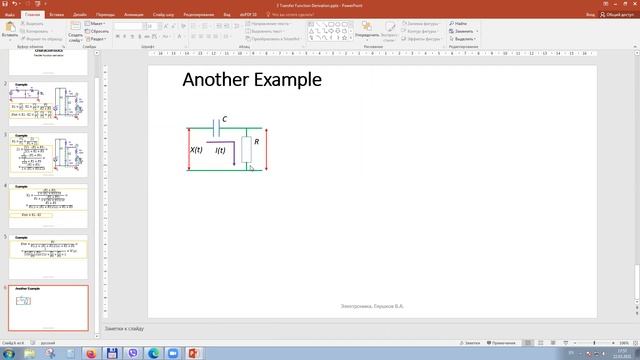Click the Save icon in the title bar
The image size is (640, 360).
coord(5,4)
